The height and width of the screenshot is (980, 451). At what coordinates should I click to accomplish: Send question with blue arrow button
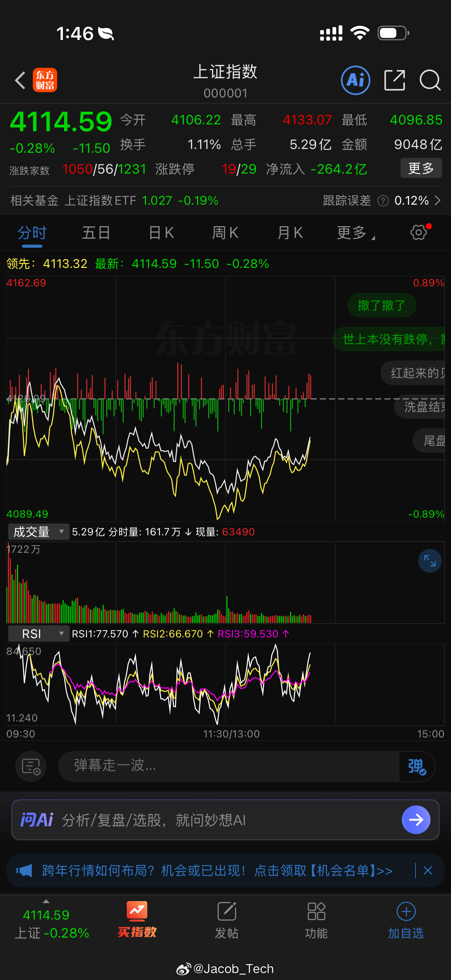click(x=416, y=820)
